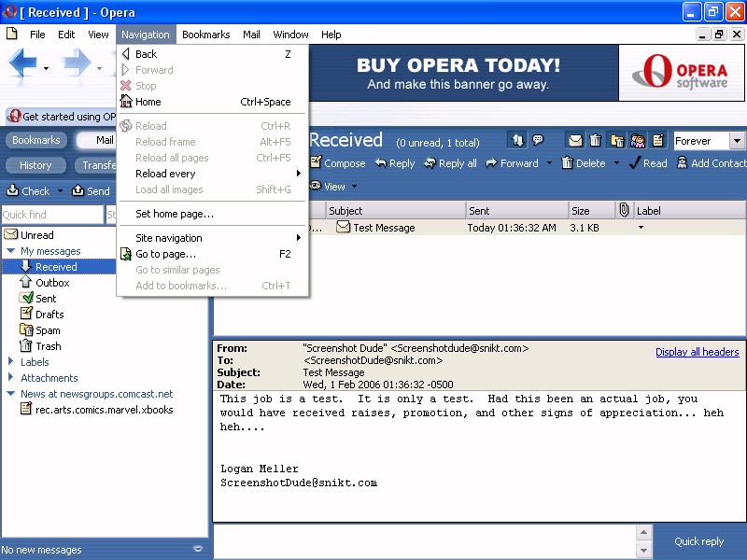Open the Back button history dropdown arrow
747x560 pixels.
pos(46,68)
